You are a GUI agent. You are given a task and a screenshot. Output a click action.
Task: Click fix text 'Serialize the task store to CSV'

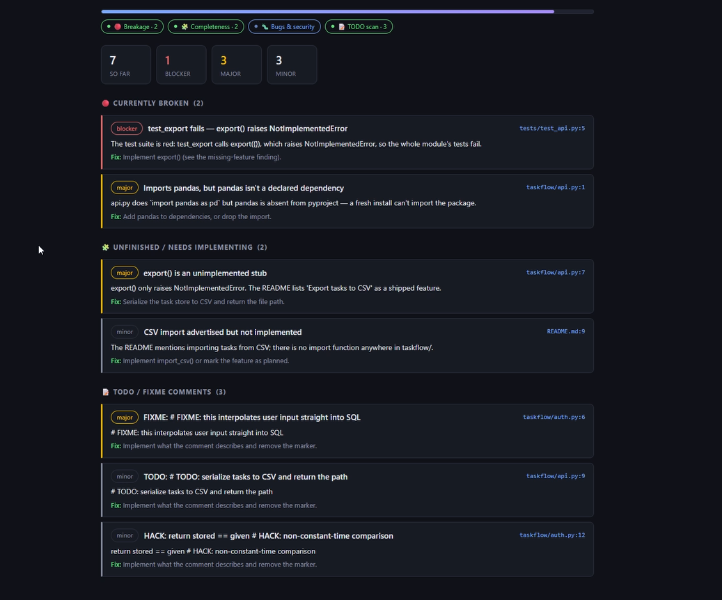click(203, 302)
